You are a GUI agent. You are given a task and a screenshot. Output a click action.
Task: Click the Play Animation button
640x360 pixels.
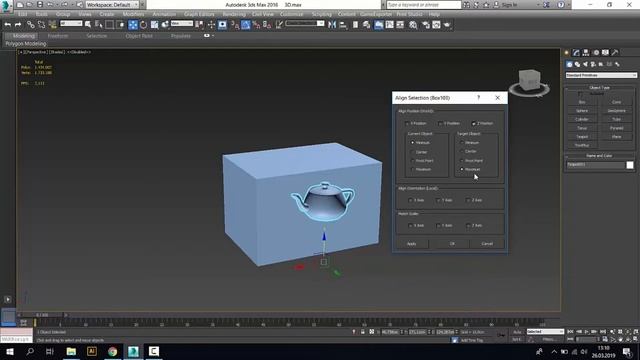[587, 332]
